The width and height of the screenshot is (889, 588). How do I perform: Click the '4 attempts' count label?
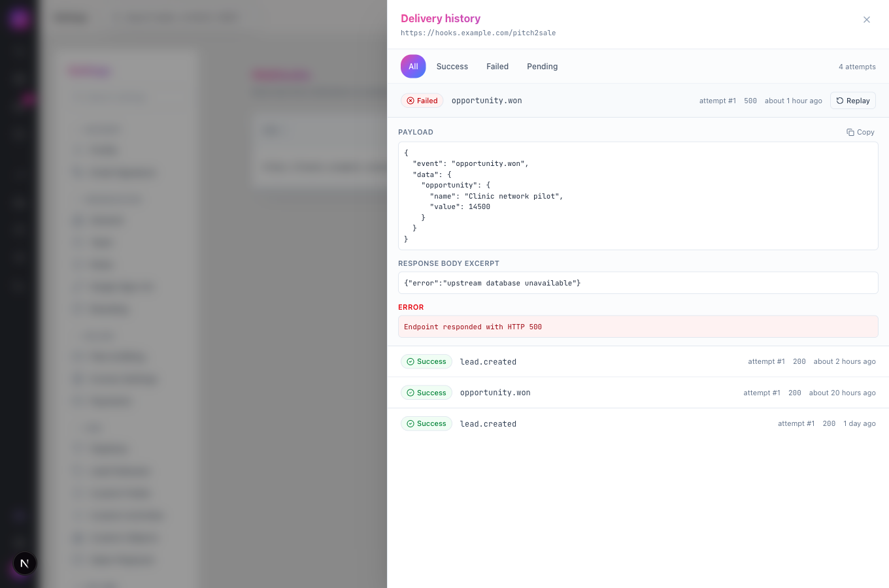click(x=857, y=67)
